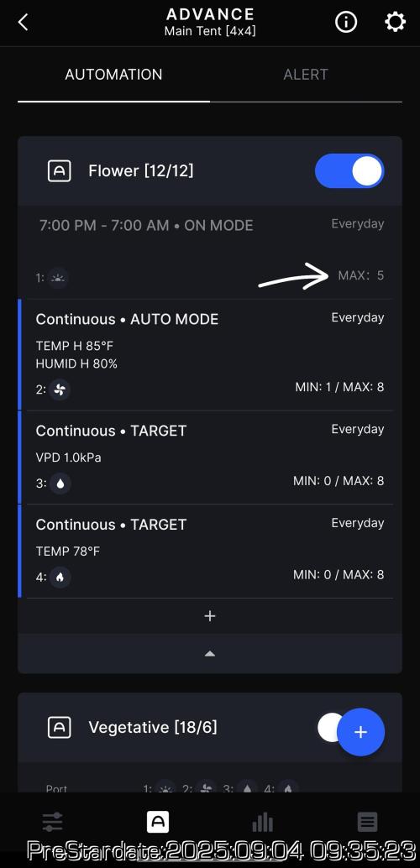Viewport: 420px width, 868px height.
Task: Tap the blue floating add button
Action: (360, 732)
